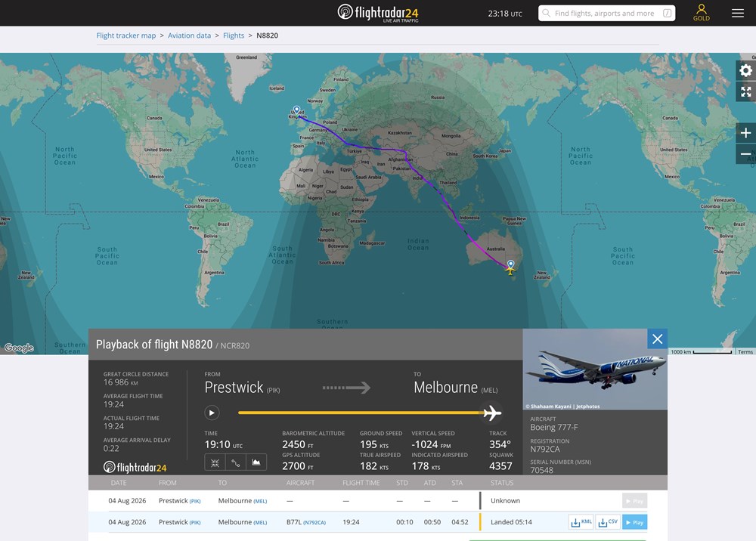756x541 pixels.
Task: Toggle the route path icon
Action: [235, 462]
